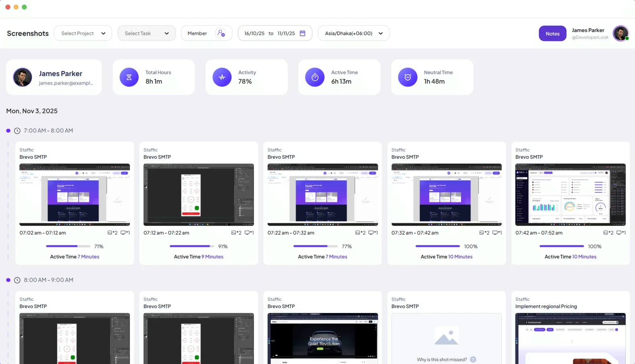
Task: Click the 77% activity progress bar
Action: click(x=315, y=246)
